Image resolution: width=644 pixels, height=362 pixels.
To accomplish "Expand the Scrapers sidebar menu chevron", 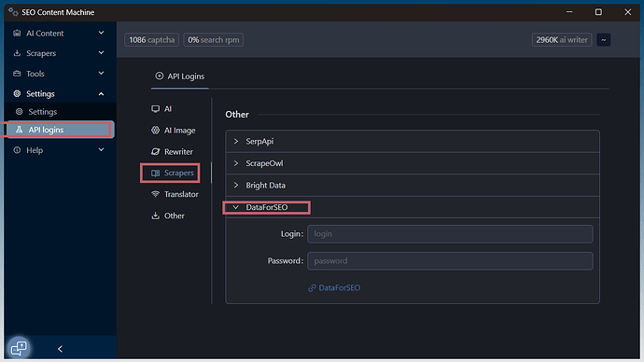I will coord(101,53).
